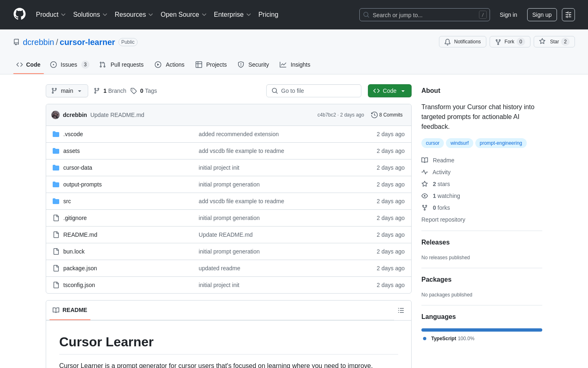Open the Readme link in About
Screen dimensions: 588x368
(x=438, y=160)
